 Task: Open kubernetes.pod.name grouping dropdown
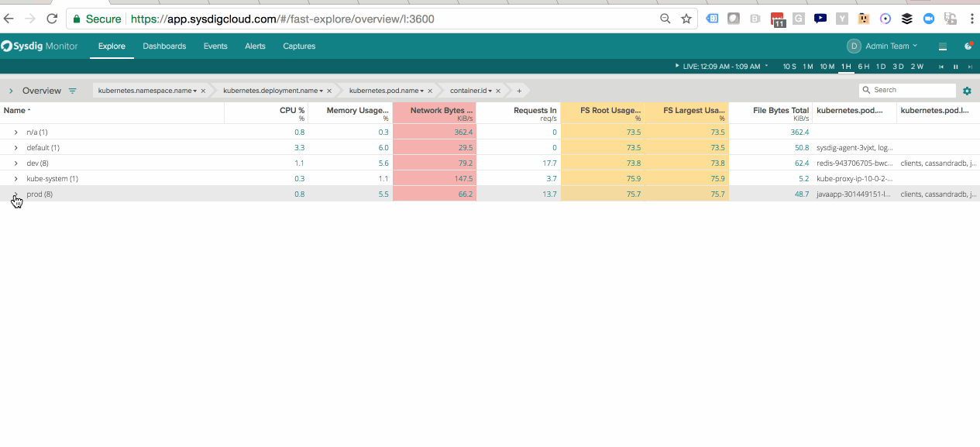pyautogui.click(x=388, y=91)
